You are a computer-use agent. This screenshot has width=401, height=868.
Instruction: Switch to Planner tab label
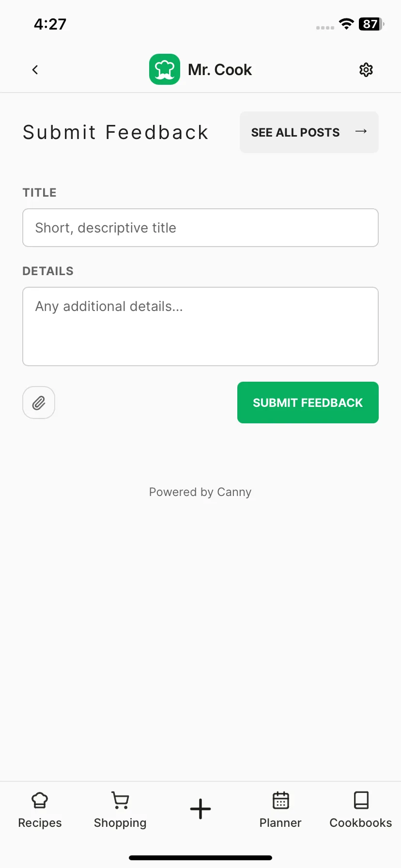pos(280,823)
